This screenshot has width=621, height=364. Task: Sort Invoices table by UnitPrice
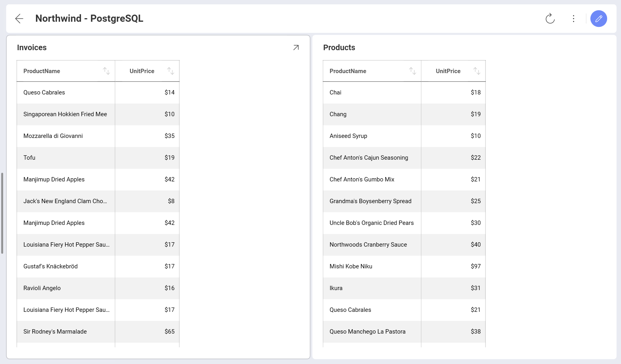point(170,71)
